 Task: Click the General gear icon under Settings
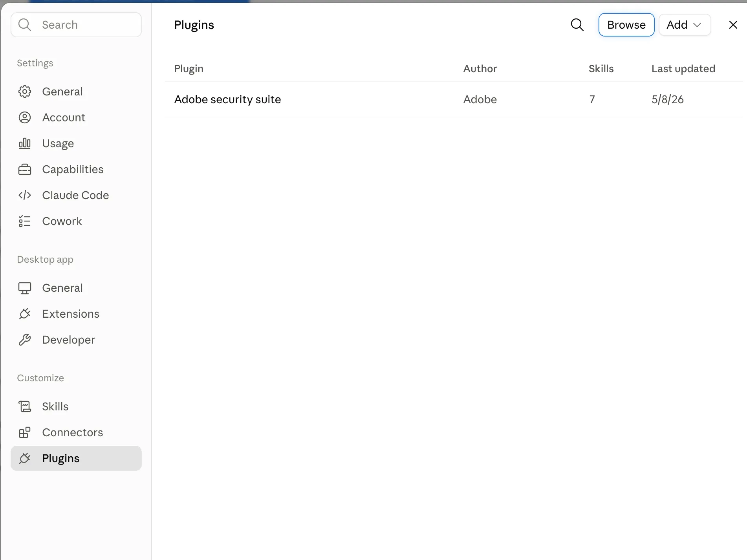coord(25,92)
